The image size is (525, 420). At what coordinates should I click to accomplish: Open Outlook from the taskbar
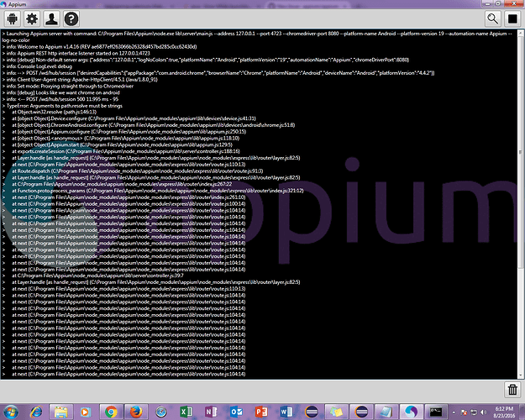(236, 412)
